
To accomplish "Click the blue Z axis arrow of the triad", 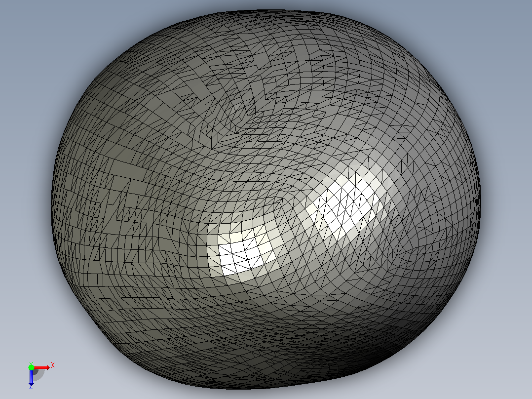I will click(31, 378).
